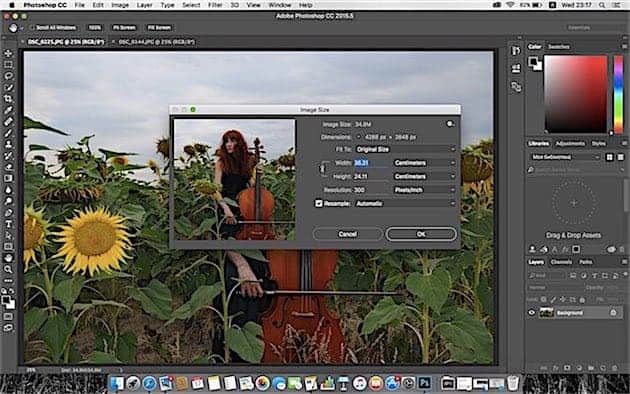
Task: Toggle lock image pixels in Layers panel
Action: 553,300
